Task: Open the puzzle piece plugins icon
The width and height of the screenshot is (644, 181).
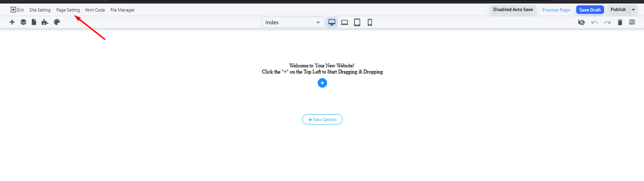Action: 45,22
